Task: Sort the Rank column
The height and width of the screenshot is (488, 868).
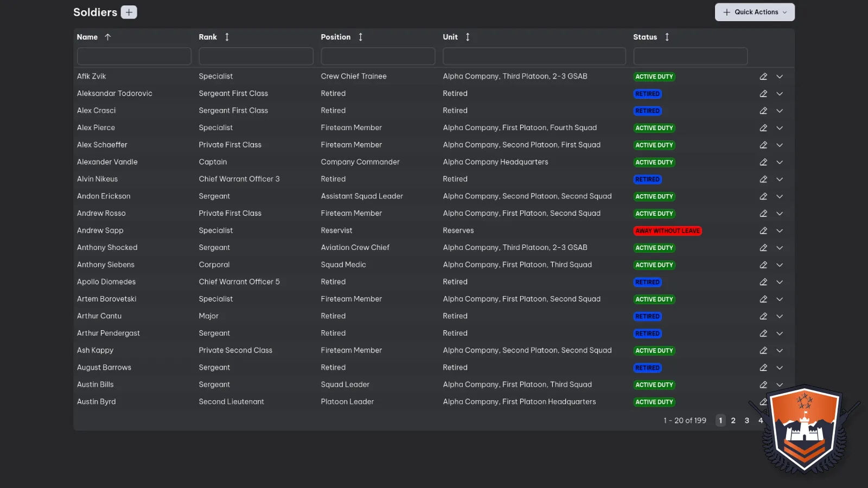Action: [x=227, y=37]
